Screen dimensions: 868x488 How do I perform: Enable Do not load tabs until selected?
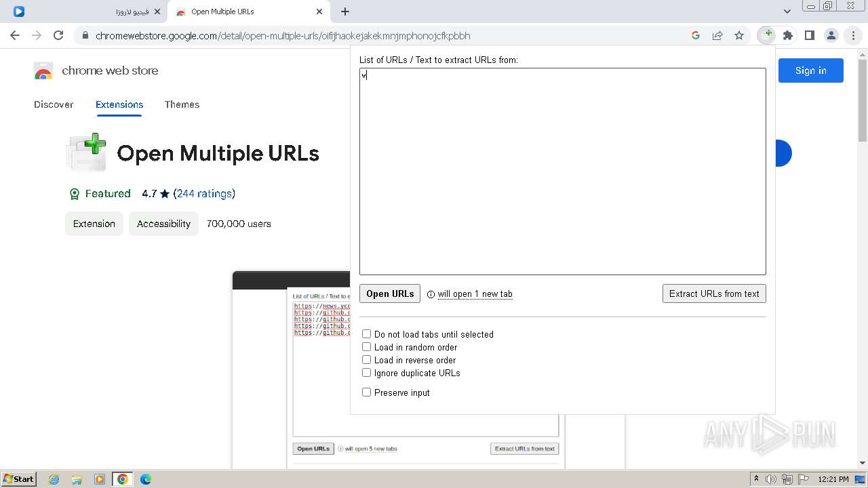366,334
